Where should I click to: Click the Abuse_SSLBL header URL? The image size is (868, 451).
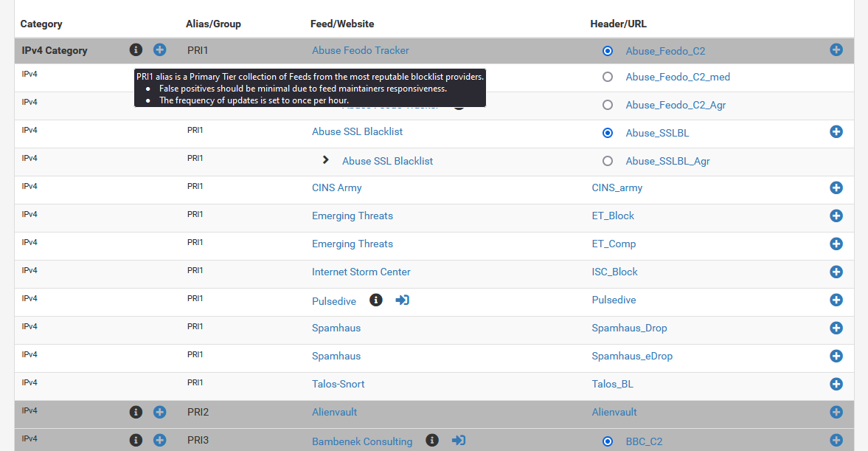click(657, 133)
